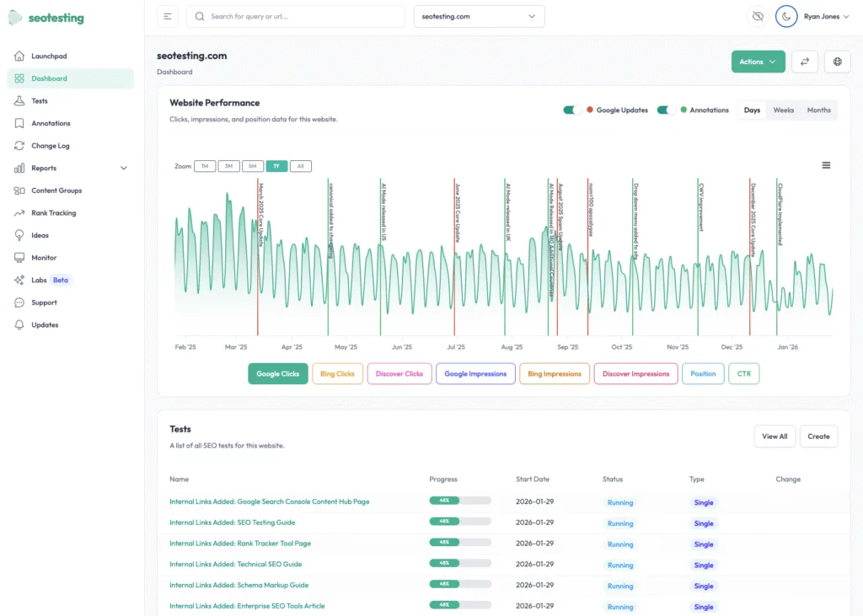Click the compare arrows icon beside Actions
863x616 pixels.
coord(806,62)
